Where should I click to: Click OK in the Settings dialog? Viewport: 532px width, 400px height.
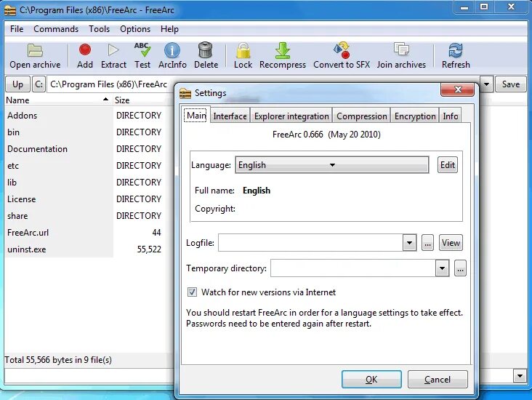(371, 379)
